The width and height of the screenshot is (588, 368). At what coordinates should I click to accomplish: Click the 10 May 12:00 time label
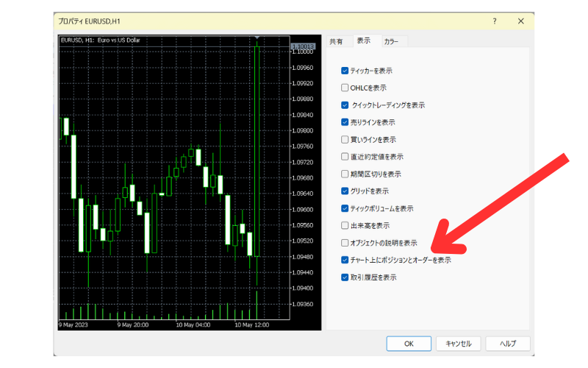[251, 325]
